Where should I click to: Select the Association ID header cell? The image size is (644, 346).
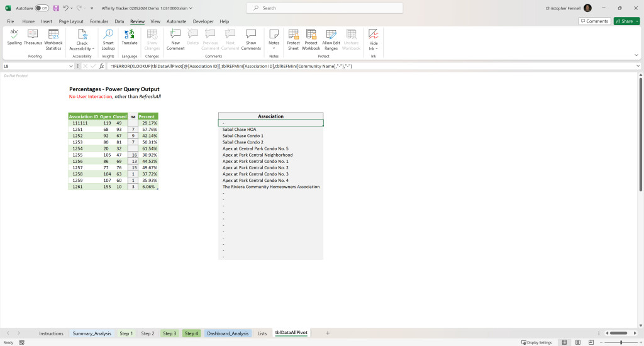coord(84,117)
